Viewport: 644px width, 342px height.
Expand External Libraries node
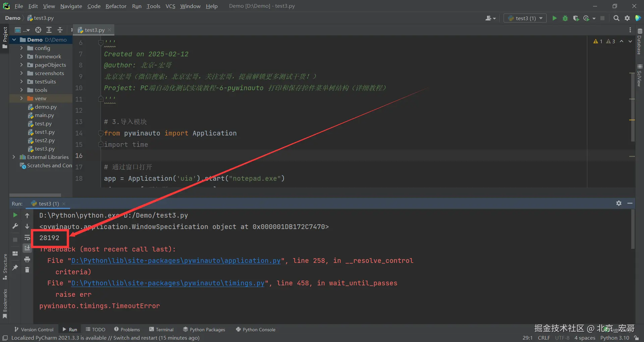tap(14, 157)
